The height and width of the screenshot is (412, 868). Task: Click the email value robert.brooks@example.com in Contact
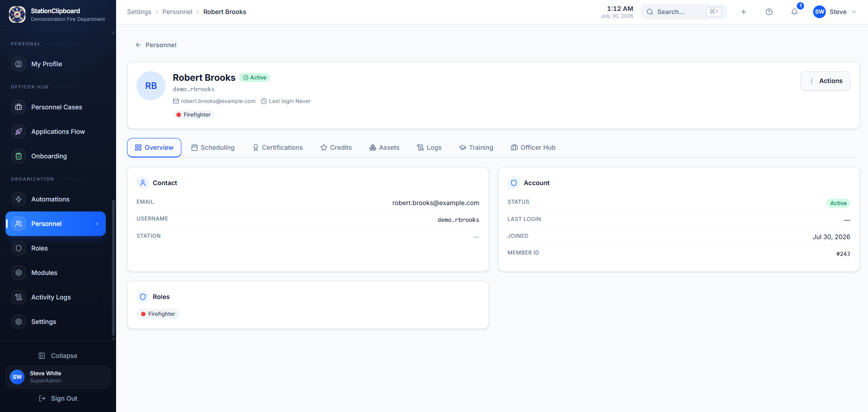coord(436,203)
